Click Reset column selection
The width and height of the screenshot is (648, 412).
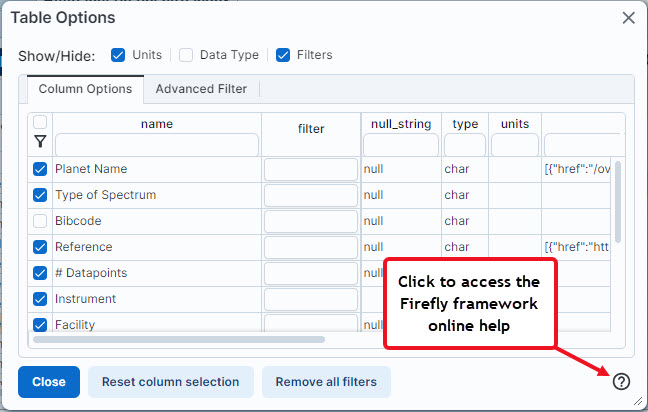click(x=171, y=382)
